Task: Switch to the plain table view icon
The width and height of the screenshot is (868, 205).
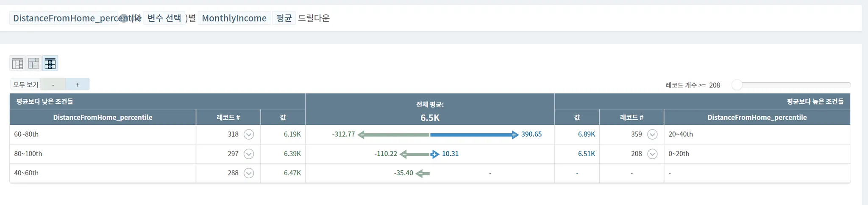Action: point(17,64)
